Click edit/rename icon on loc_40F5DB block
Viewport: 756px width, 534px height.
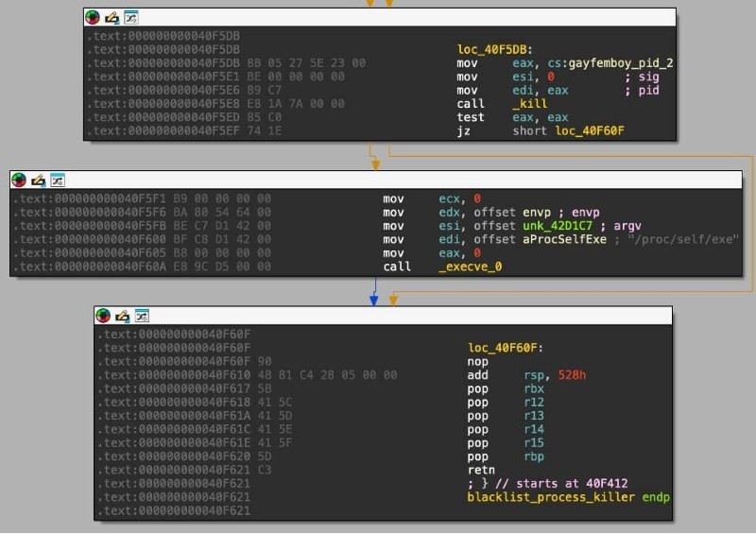[x=112, y=18]
